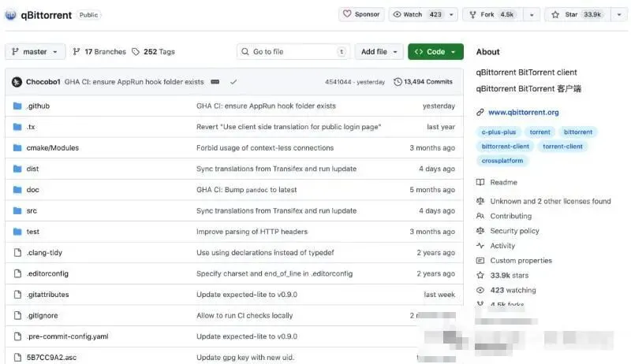Select the torrent-client topic tag
This screenshot has width=631, height=364.
point(562,147)
